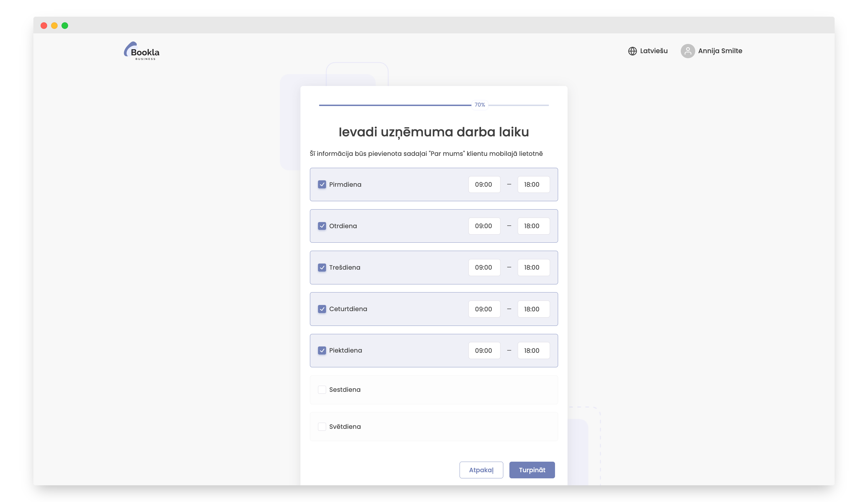868x502 pixels.
Task: Open the Ceturtdiena start time picker
Action: pyautogui.click(x=484, y=309)
